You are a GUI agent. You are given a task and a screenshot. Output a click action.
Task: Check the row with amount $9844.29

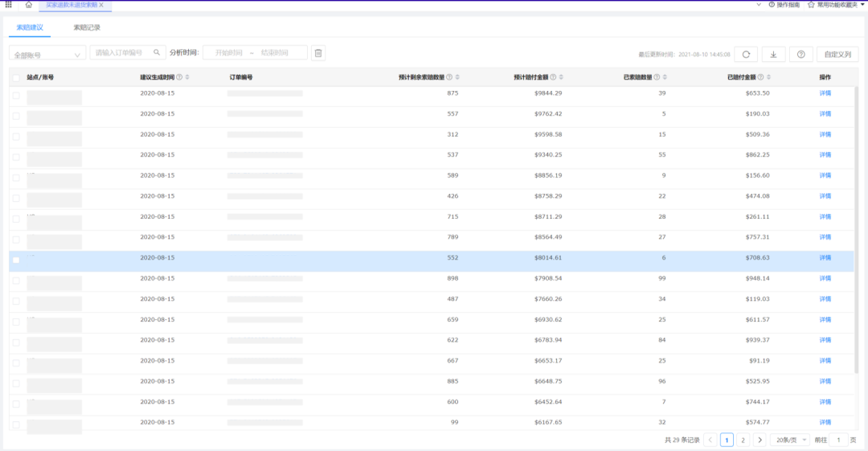16,95
